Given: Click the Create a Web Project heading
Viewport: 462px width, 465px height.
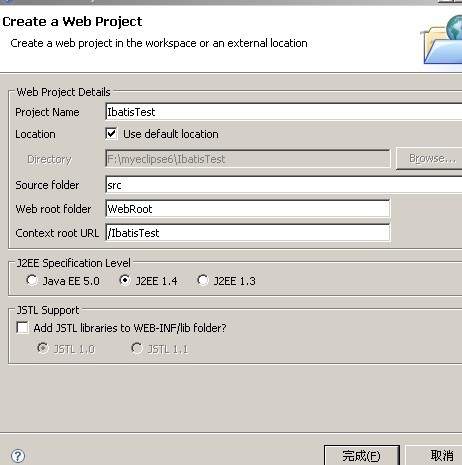Looking at the screenshot, I should (x=72, y=22).
